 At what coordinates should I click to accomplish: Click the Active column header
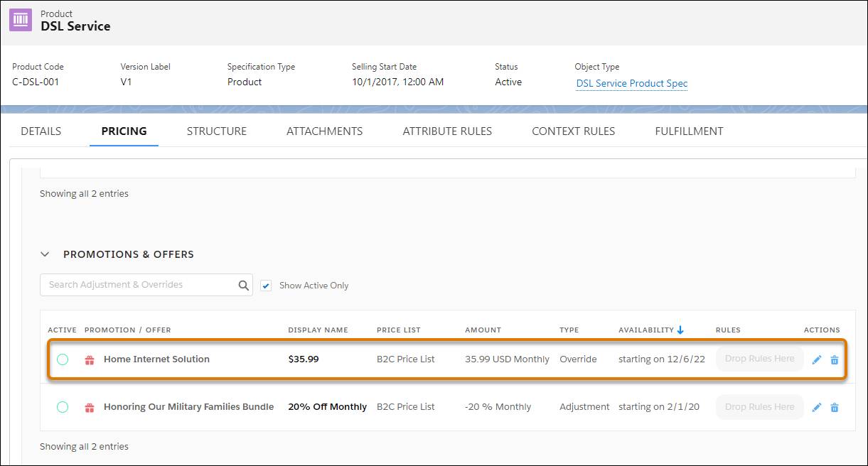(62, 330)
